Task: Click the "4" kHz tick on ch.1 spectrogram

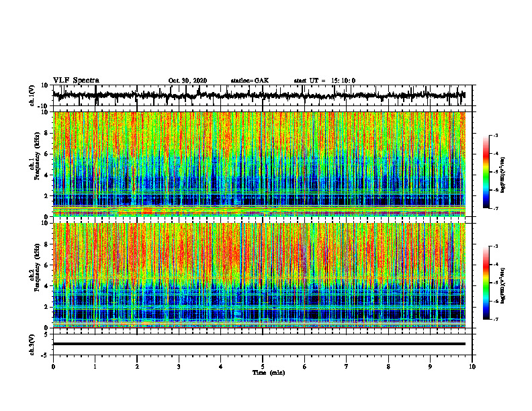Action: tap(46, 175)
